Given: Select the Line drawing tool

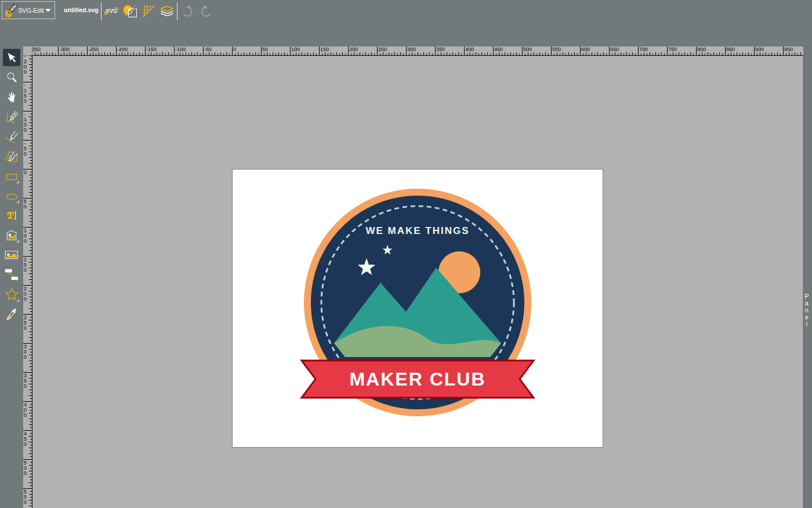Looking at the screenshot, I should point(12,136).
